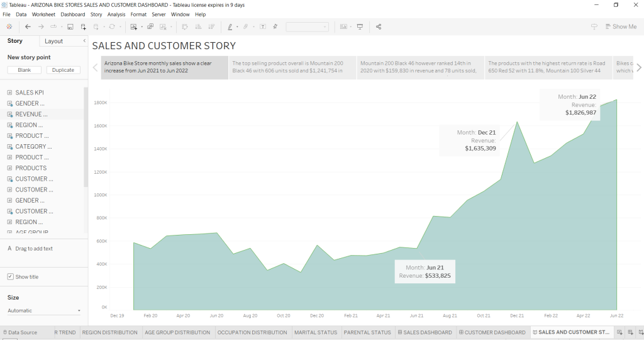Select SALES KPI sheet in the list
Image resolution: width=644 pixels, height=340 pixels.
tap(30, 93)
